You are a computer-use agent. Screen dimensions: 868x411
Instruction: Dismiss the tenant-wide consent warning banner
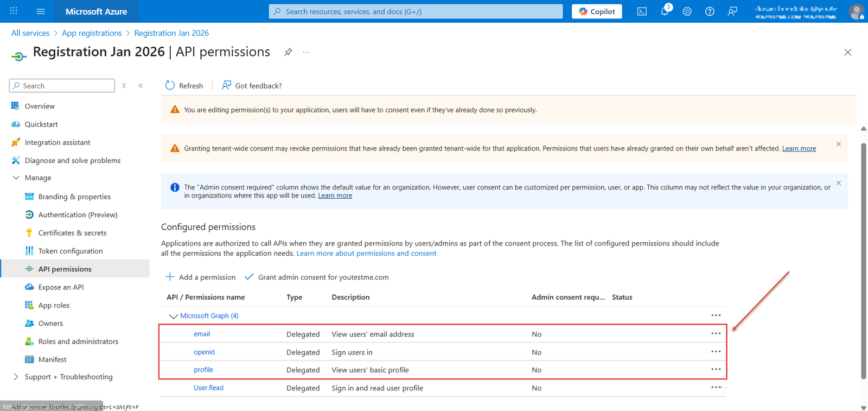[x=838, y=144]
